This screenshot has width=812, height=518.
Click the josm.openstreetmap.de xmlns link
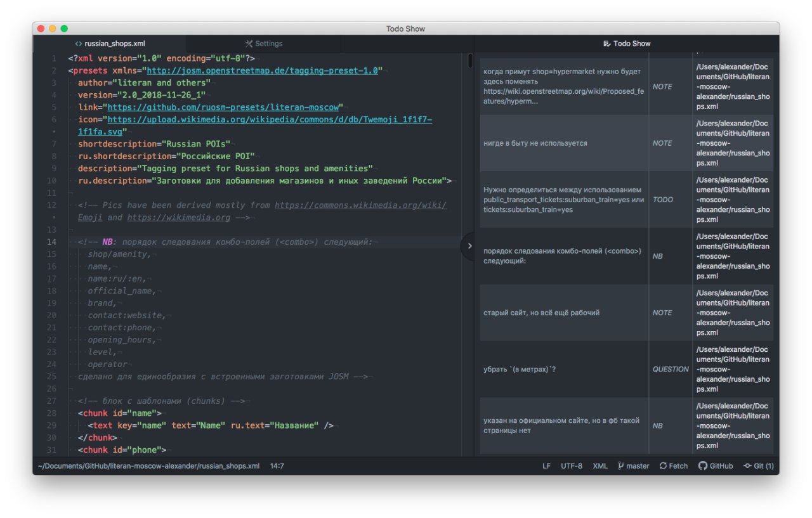[265, 70]
